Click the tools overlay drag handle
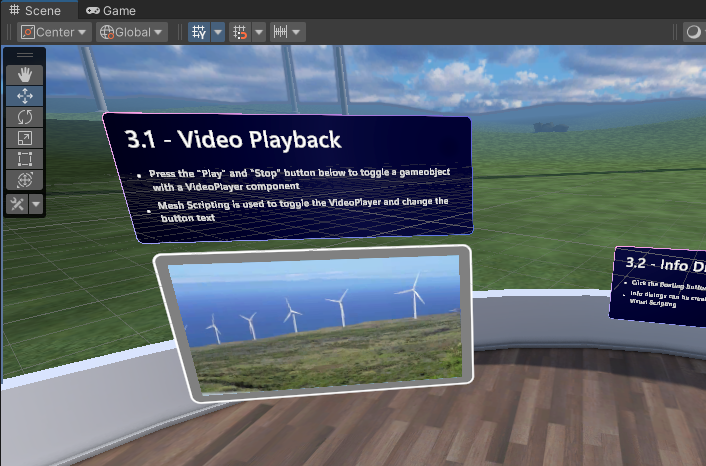This screenshot has width=706, height=466. (25, 55)
